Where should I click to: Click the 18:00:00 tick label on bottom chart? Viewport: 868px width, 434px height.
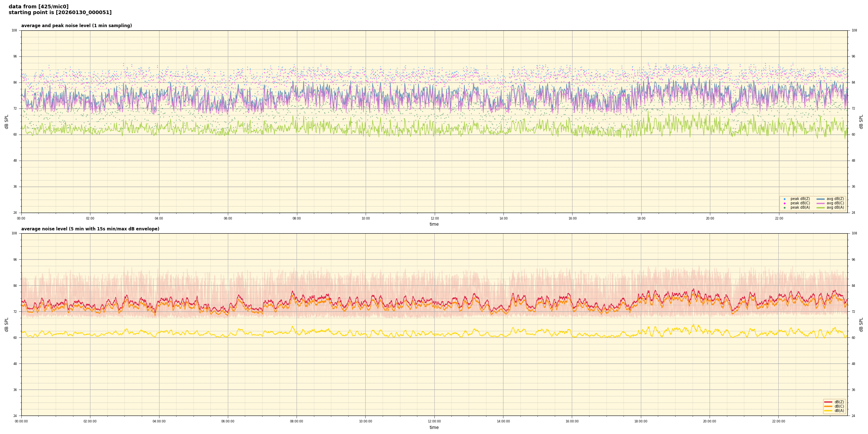pos(641,421)
